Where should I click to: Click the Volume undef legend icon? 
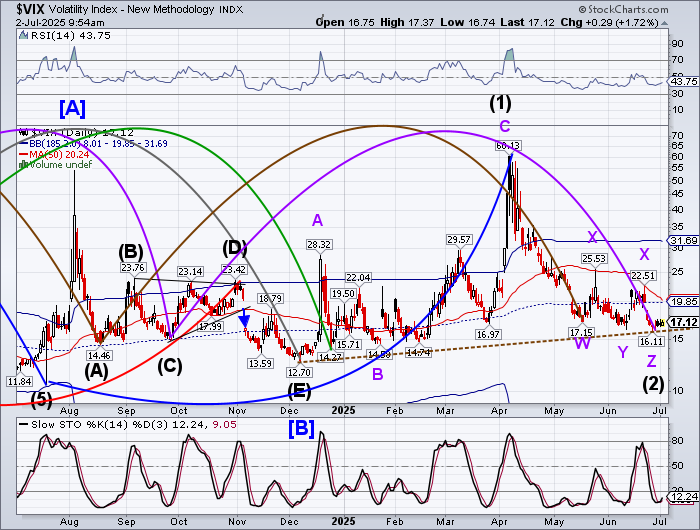pyautogui.click(x=25, y=162)
